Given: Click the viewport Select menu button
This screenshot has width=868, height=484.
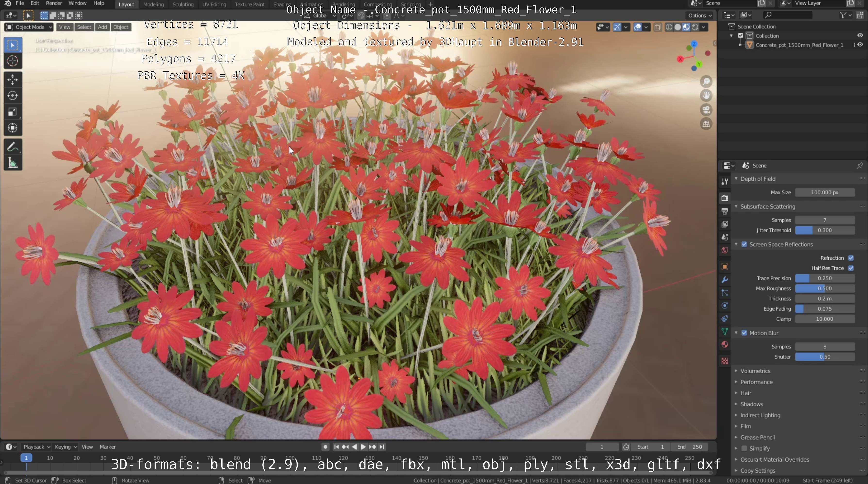Looking at the screenshot, I should [84, 27].
